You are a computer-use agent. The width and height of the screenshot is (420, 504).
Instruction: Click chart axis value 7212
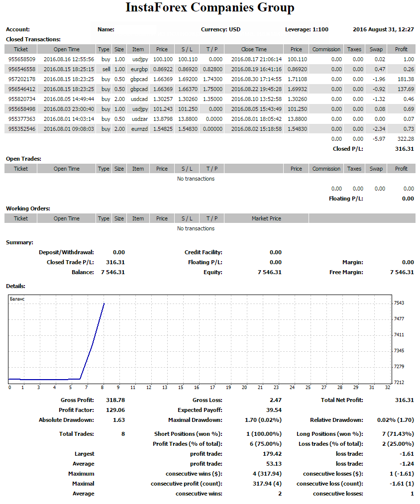[399, 382]
